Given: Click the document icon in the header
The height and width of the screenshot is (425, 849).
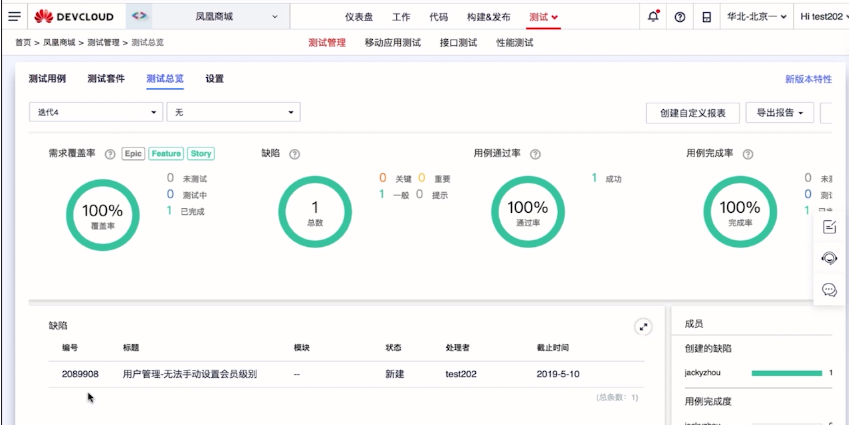Looking at the screenshot, I should pyautogui.click(x=707, y=17).
